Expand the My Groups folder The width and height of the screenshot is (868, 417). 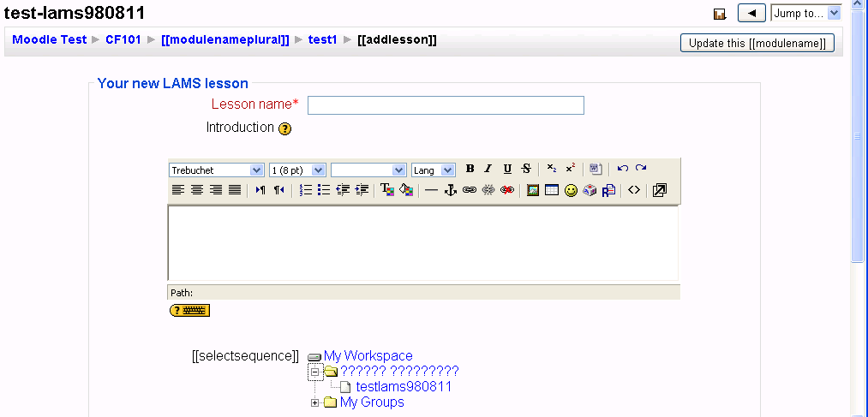click(x=314, y=402)
